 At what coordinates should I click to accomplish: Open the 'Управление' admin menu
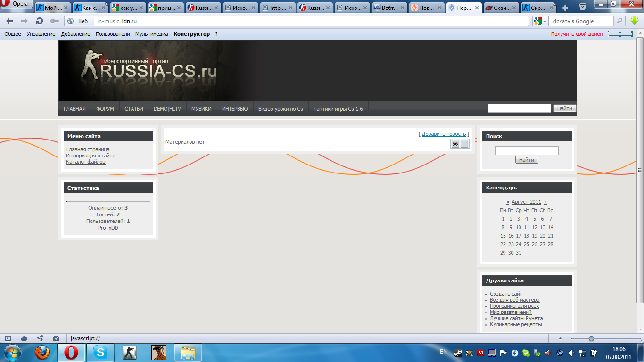coord(41,34)
